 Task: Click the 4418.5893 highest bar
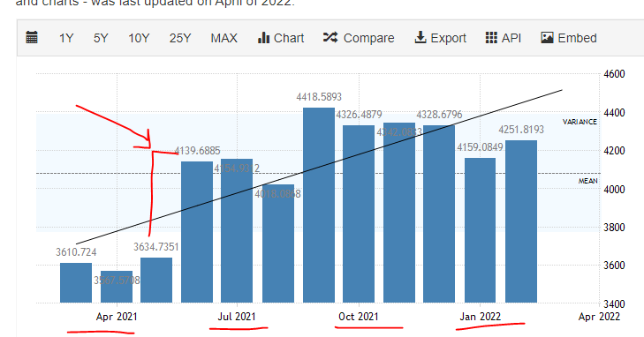tap(319, 206)
